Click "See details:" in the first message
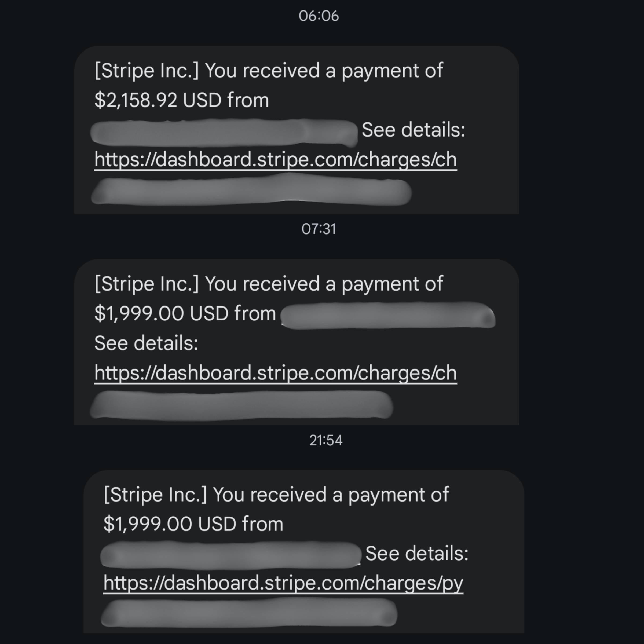This screenshot has height=644, width=644. click(413, 130)
